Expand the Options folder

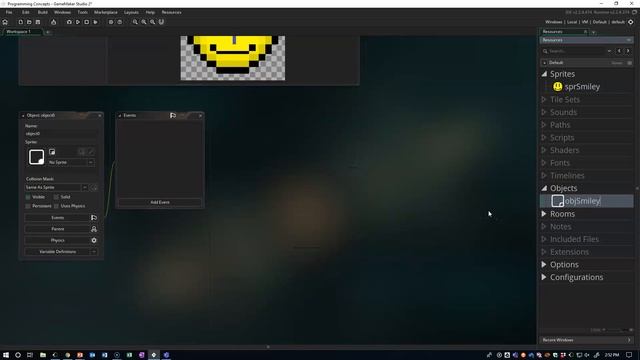[x=544, y=264]
